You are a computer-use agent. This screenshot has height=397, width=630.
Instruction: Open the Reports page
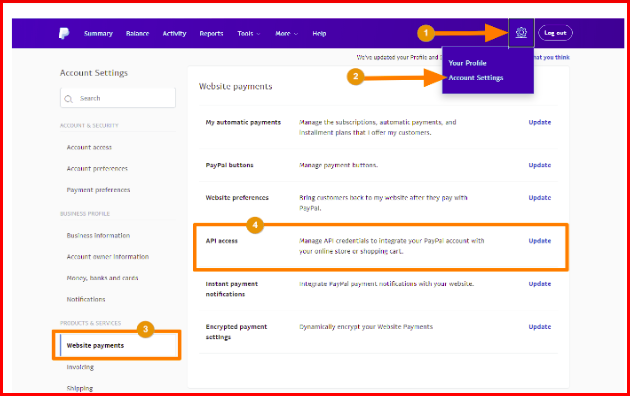(x=211, y=33)
